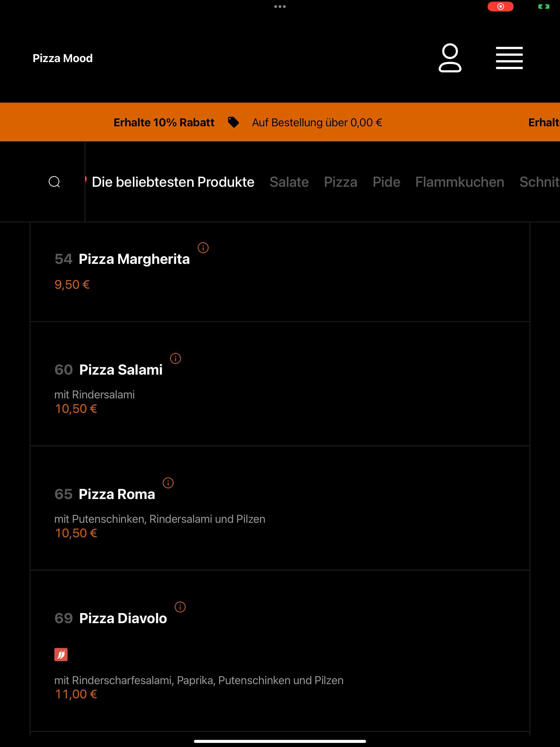The height and width of the screenshot is (747, 560).
Task: Tap the discount tag icon in banner
Action: [x=234, y=122]
